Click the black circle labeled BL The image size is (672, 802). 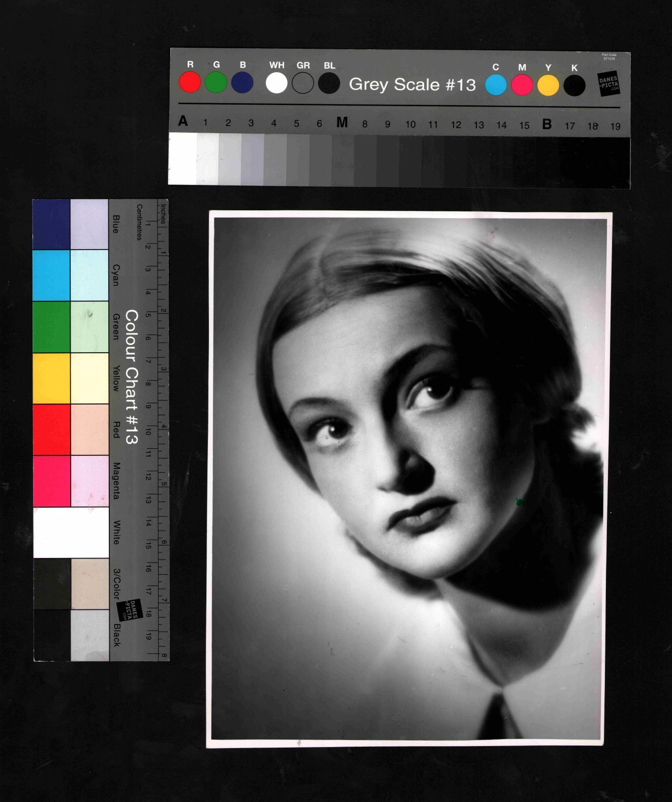329,83
